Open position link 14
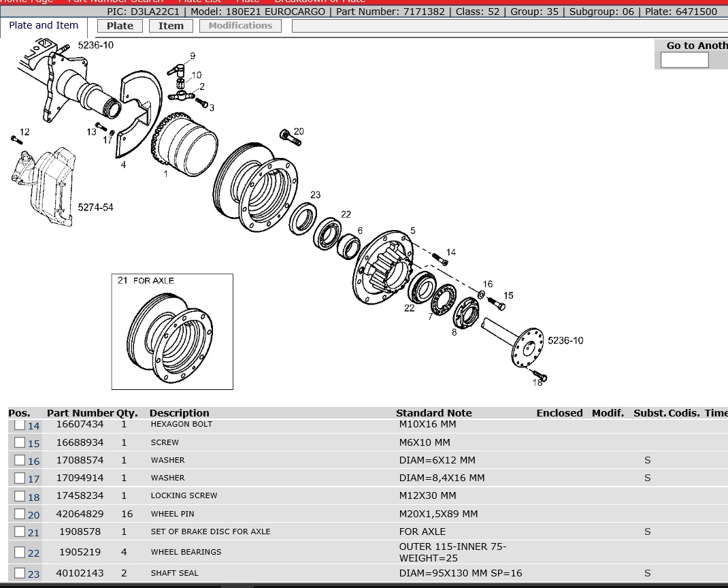 click(x=34, y=426)
